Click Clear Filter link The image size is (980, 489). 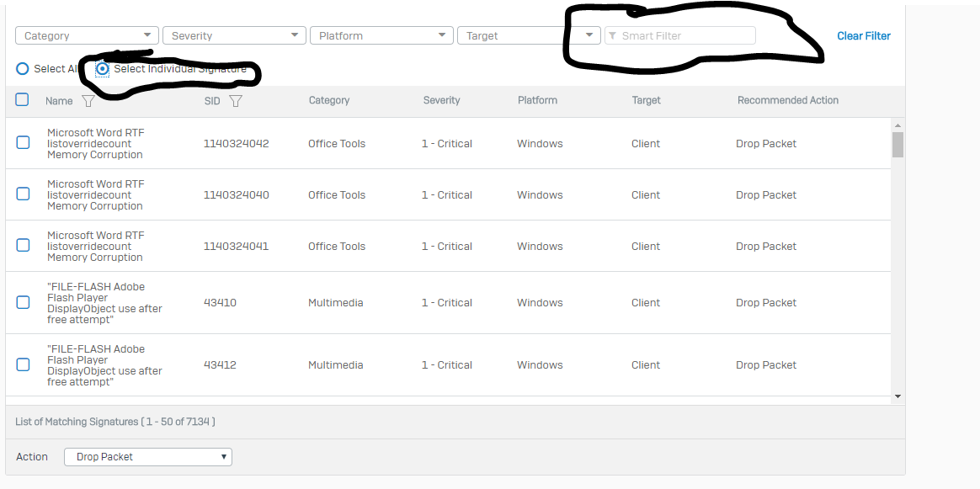point(864,35)
